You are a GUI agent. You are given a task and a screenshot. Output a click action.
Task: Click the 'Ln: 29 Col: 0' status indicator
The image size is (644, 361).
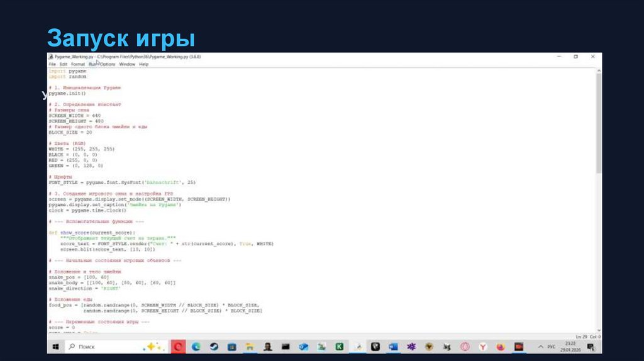pyautogui.click(x=588, y=336)
